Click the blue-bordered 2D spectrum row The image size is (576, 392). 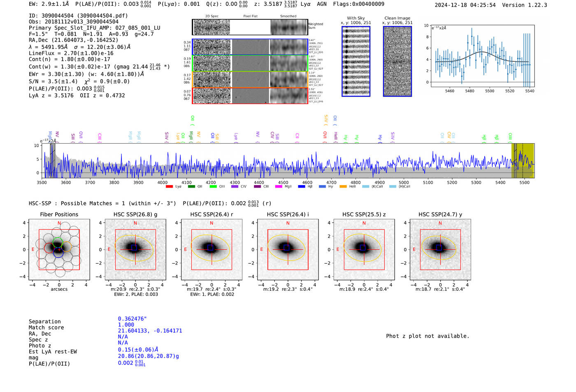pyautogui.click(x=250, y=47)
